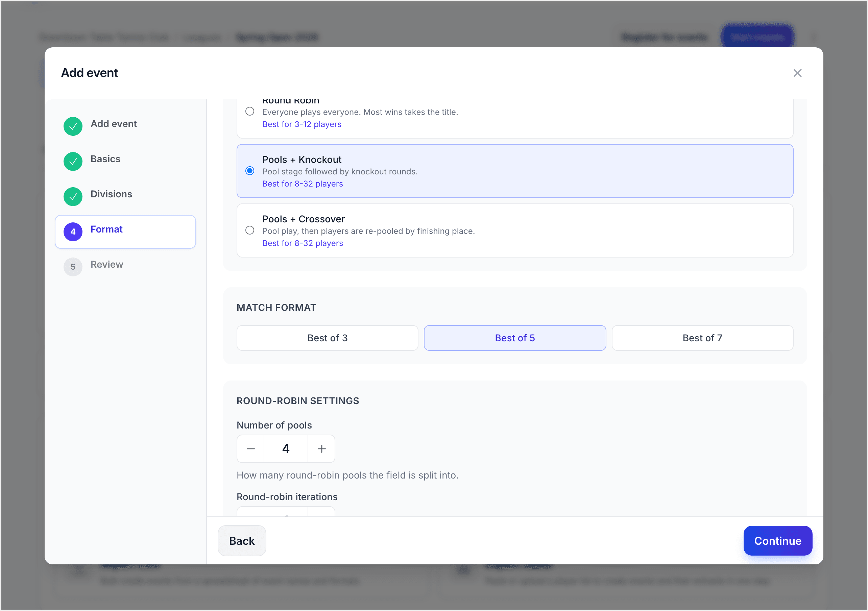Screen dimensions: 868x611
Task: Click 'Best for 3-12 players' text
Action: pos(302,124)
